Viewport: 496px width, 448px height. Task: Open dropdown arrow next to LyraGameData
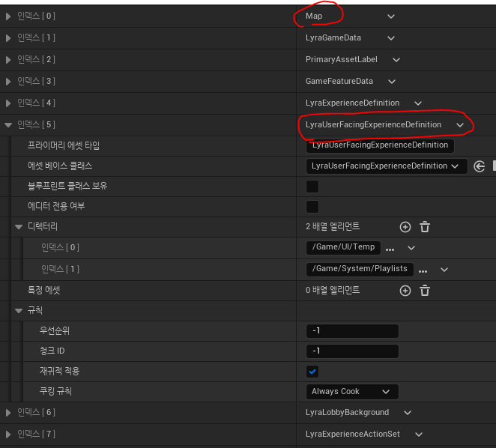click(391, 38)
